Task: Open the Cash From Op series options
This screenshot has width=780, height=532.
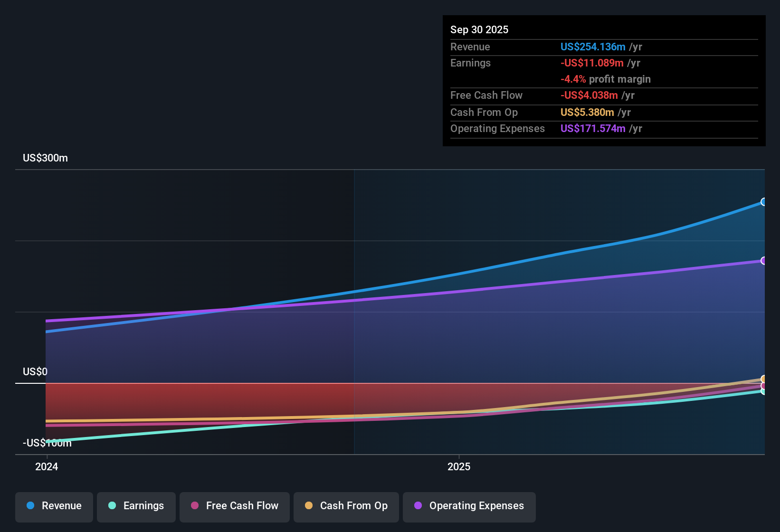Action: 346,506
